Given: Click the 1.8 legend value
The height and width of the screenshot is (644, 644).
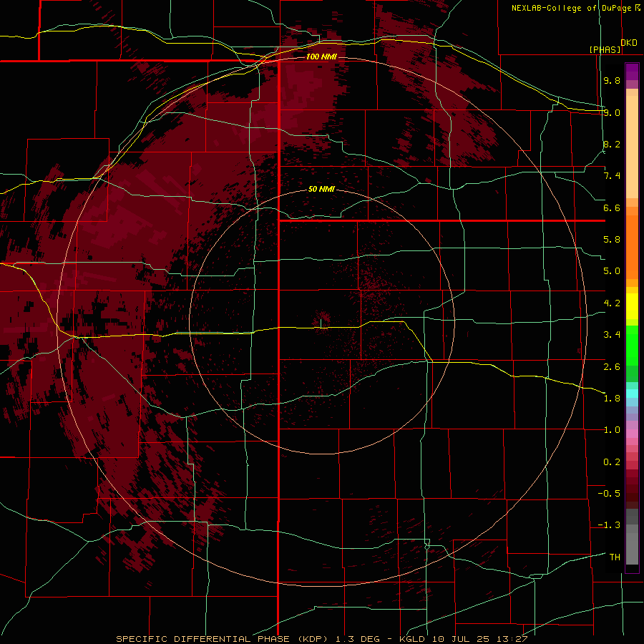Looking at the screenshot, I should [x=612, y=399].
